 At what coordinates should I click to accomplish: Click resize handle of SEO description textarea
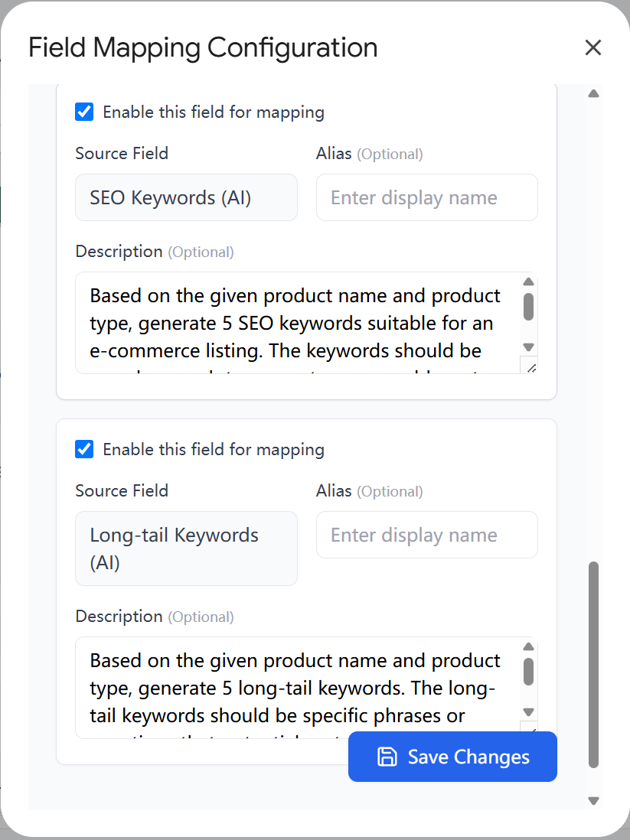tap(530, 368)
